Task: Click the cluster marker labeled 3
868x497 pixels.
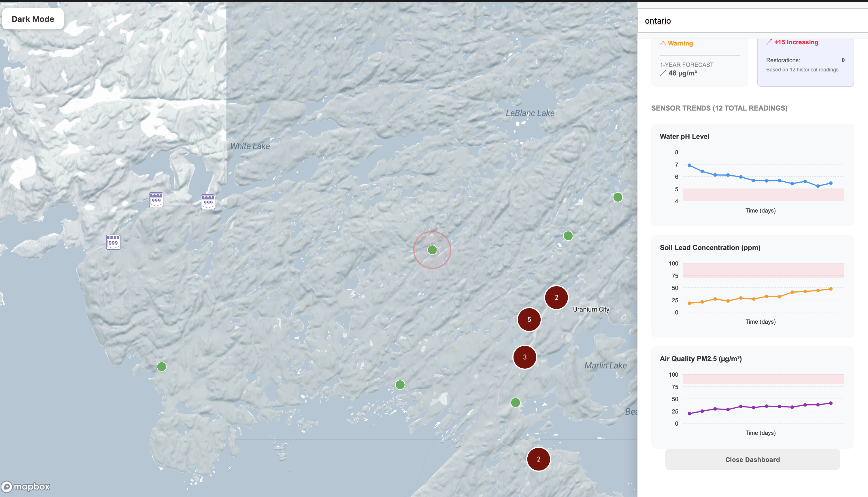Action: 525,357
